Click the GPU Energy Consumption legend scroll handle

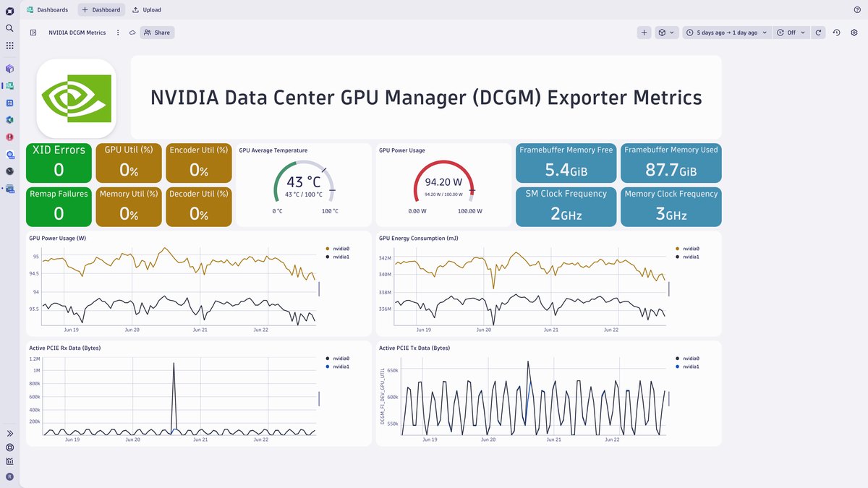(x=669, y=288)
